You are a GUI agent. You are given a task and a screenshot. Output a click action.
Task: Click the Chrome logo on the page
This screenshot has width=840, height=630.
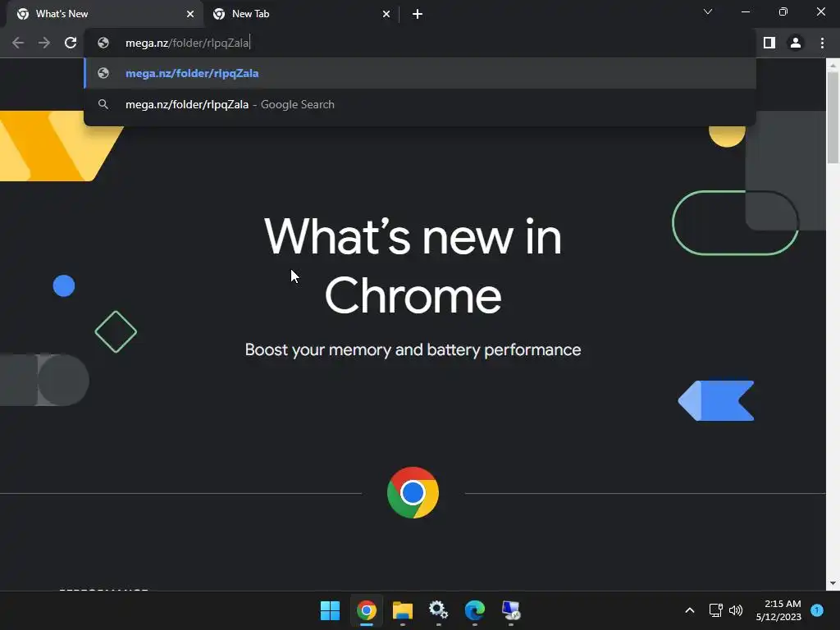(413, 493)
